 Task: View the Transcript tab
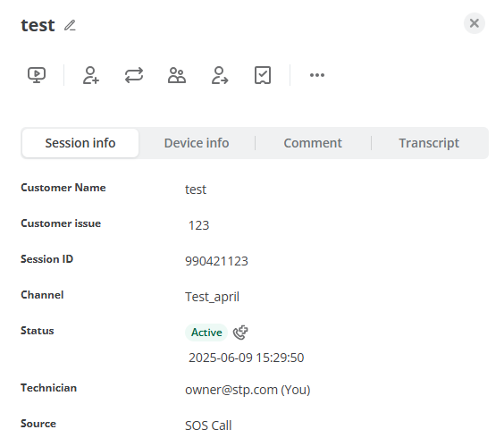(x=429, y=143)
